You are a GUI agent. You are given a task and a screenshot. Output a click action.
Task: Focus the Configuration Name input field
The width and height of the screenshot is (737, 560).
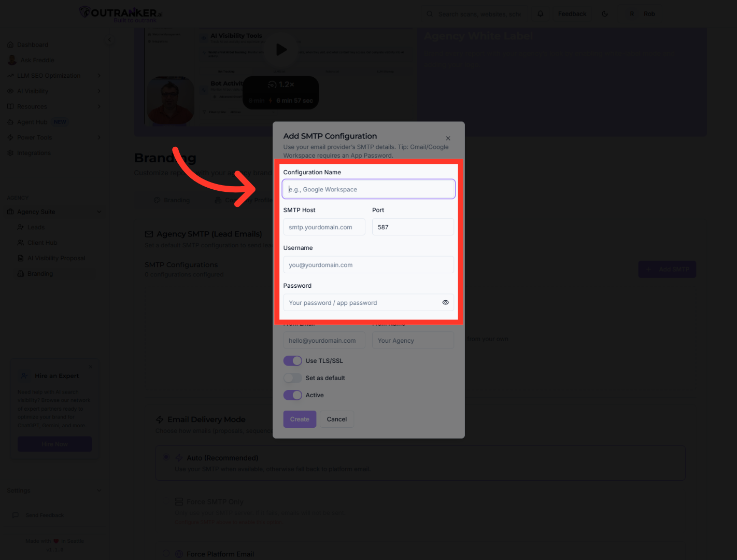tap(368, 189)
